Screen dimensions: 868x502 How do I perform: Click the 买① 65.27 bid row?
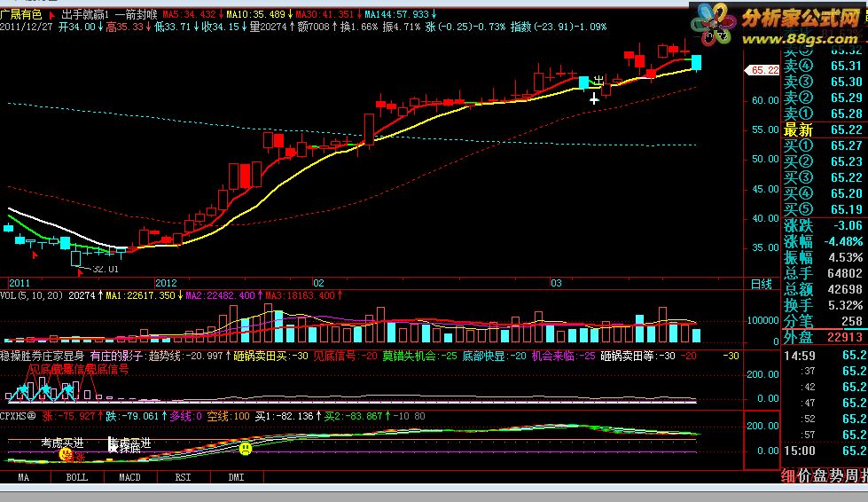coord(823,145)
